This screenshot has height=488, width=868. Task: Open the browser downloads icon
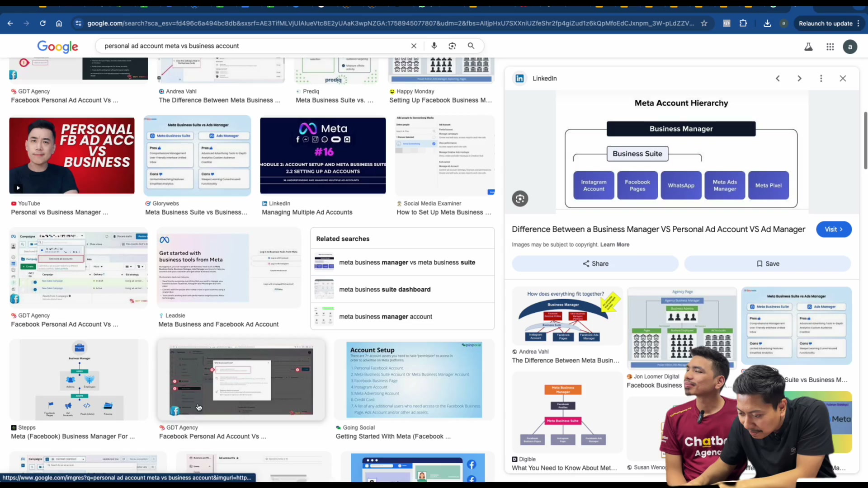(x=767, y=23)
